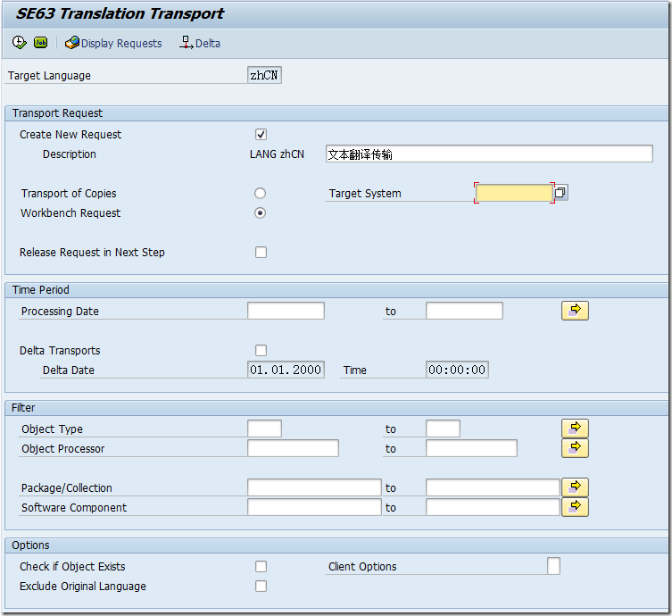Select Transport of Copies radio button
672x616 pixels.
click(x=260, y=194)
